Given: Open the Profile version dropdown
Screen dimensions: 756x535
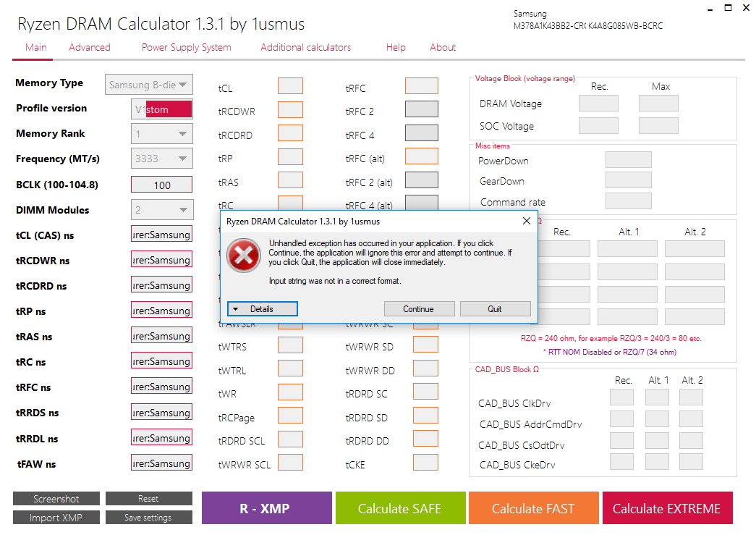Looking at the screenshot, I should (162, 109).
